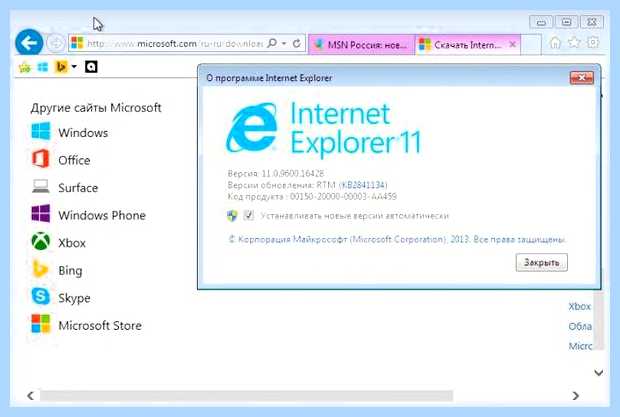Close the About Internet Explorer dialog with X
The height and width of the screenshot is (417, 620).
pos(582,78)
